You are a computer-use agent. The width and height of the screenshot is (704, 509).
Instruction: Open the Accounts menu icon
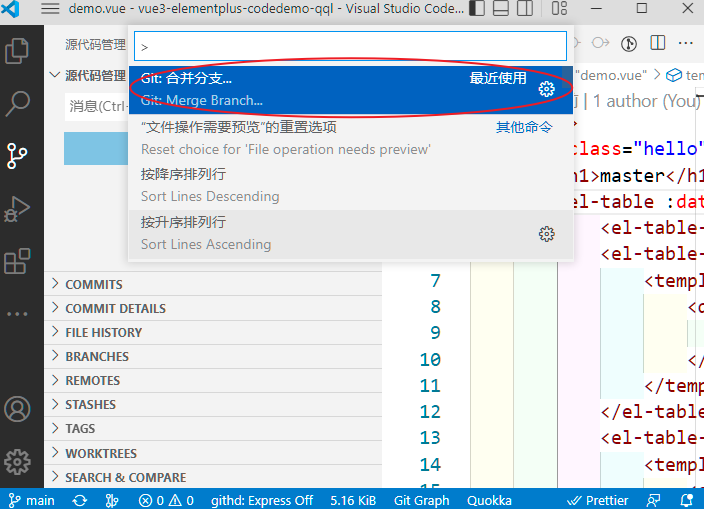coord(17,409)
